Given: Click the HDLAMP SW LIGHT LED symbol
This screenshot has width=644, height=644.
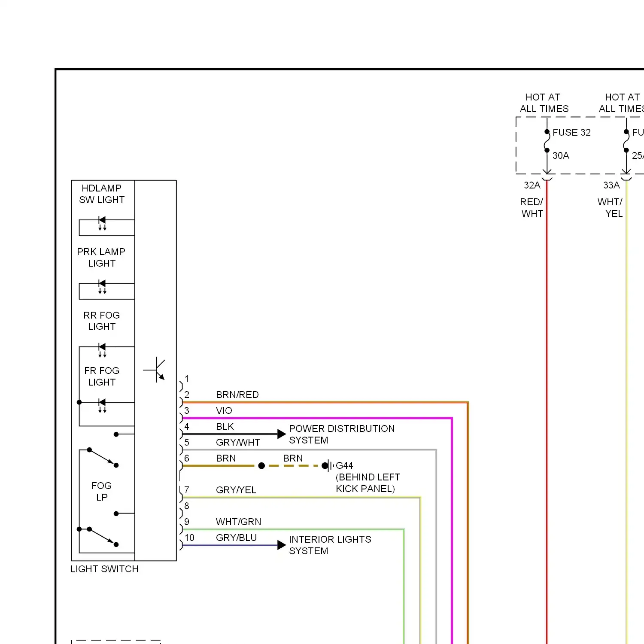Looking at the screenshot, I should [102, 223].
